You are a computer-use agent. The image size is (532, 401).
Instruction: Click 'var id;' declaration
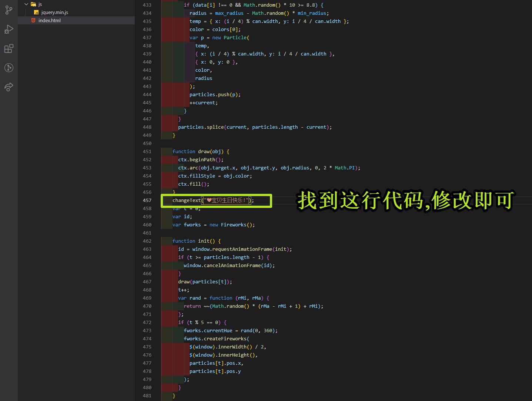pyautogui.click(x=182, y=216)
